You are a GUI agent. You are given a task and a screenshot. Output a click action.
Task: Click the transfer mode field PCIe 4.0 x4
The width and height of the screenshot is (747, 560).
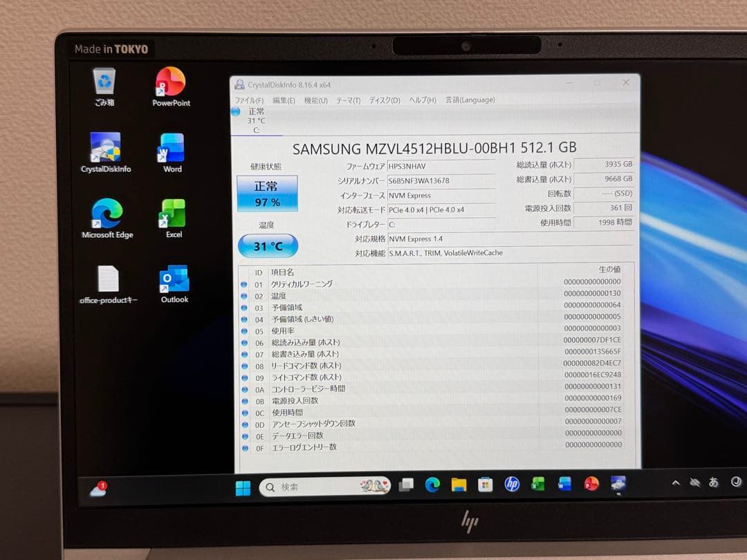pyautogui.click(x=441, y=209)
